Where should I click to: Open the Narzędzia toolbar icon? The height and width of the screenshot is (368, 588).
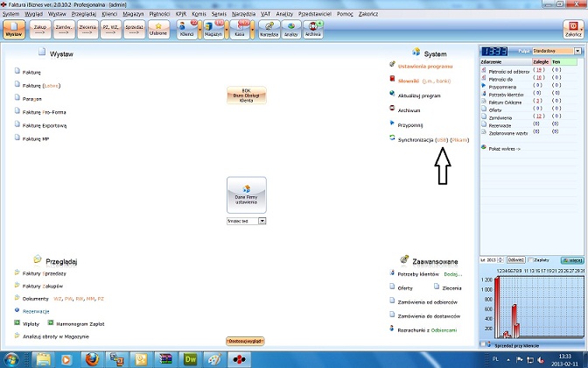click(269, 29)
